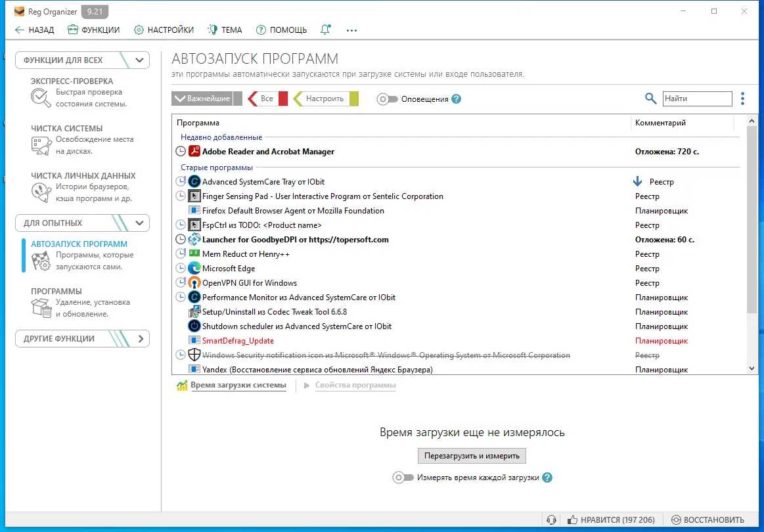
Task: Click Mem Reduct green icon
Action: [194, 254]
